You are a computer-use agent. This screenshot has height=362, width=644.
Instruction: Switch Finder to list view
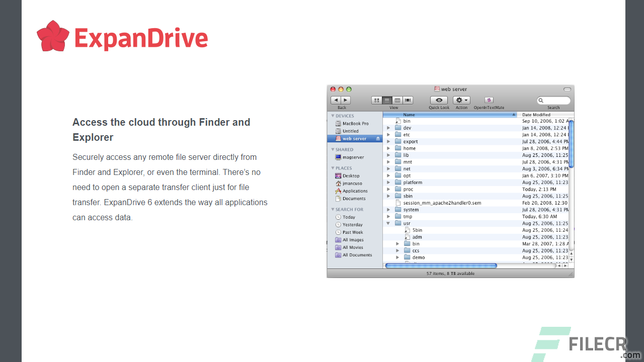click(x=387, y=100)
